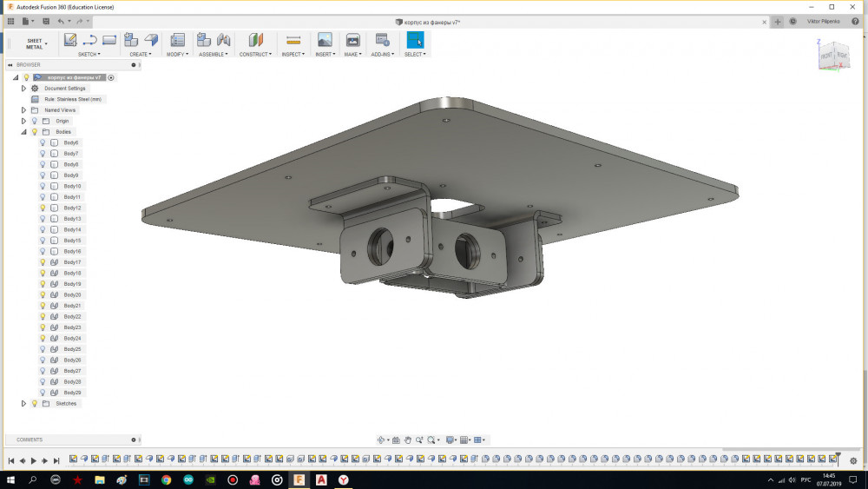
Task: Collapse the Bodies folder
Action: tap(23, 132)
